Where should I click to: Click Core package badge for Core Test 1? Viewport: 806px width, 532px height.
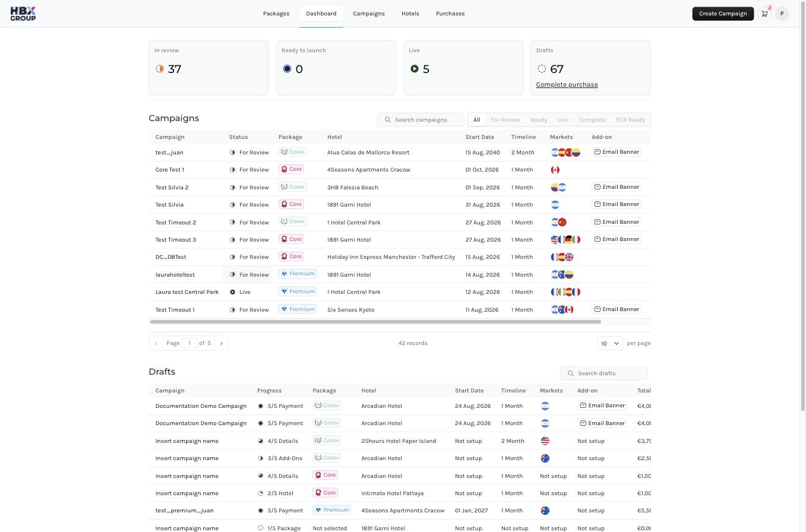coord(291,169)
